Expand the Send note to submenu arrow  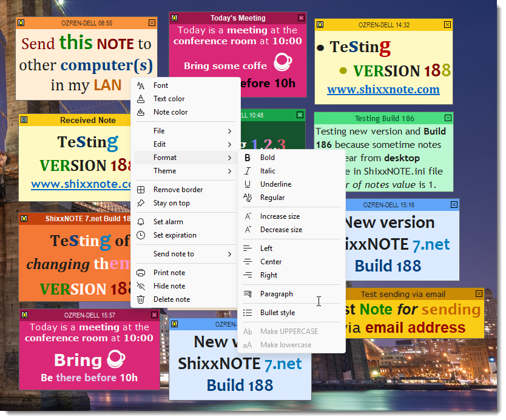pyautogui.click(x=229, y=255)
